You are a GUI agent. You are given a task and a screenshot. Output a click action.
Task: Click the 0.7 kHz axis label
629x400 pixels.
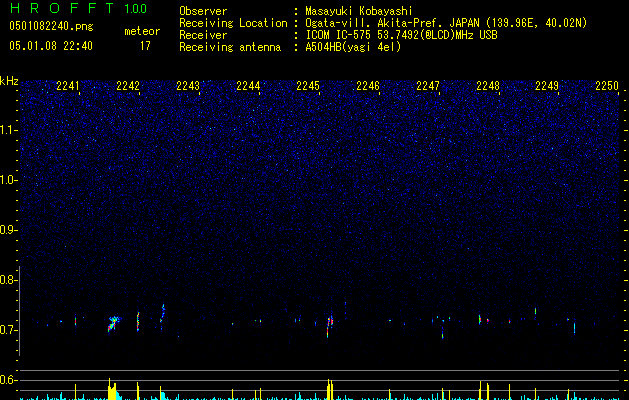coord(7,330)
